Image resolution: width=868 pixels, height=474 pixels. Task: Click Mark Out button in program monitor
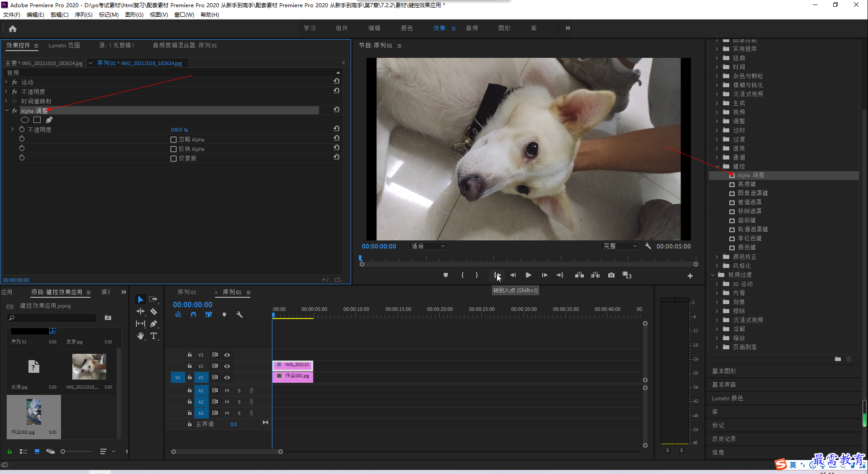pos(477,275)
